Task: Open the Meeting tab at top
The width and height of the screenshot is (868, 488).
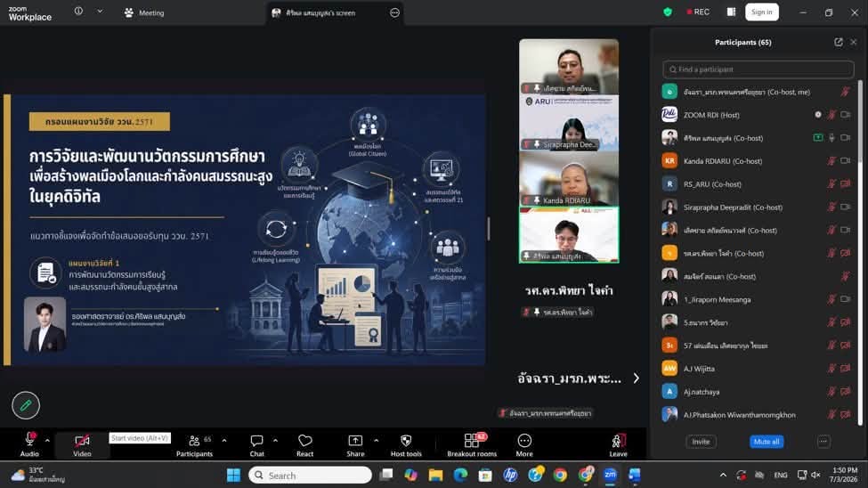Action: (144, 12)
